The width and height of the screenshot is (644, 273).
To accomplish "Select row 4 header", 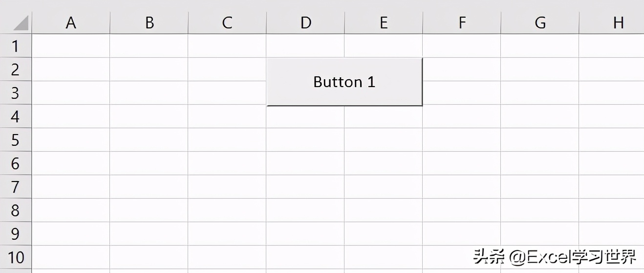I will point(16,116).
